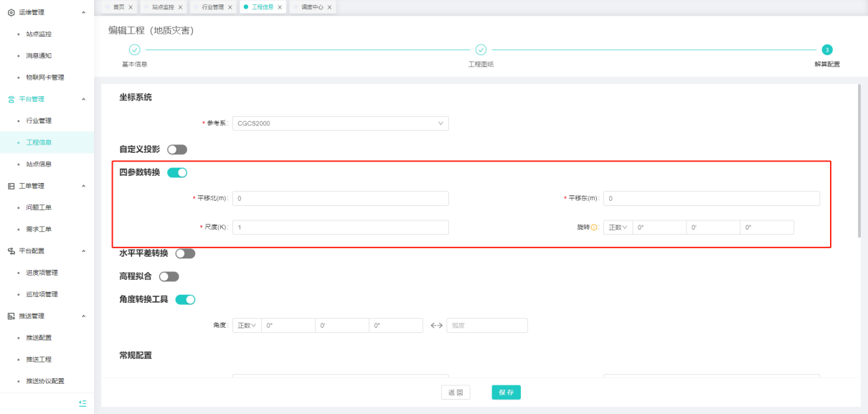This screenshot has height=414, width=868.
Task: Click the 工单管理 icon in sidebar
Action: click(11, 186)
